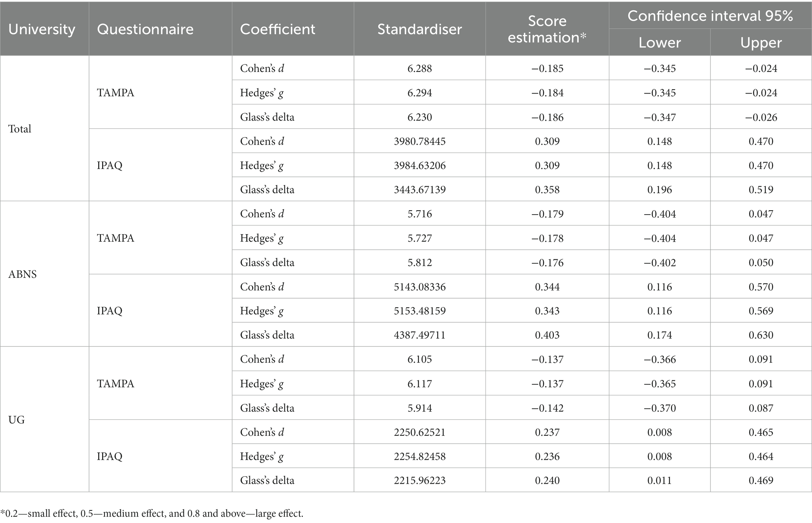This screenshot has height=523, width=812.
Task: Select the Upper subheader cell
Action: pos(761,42)
